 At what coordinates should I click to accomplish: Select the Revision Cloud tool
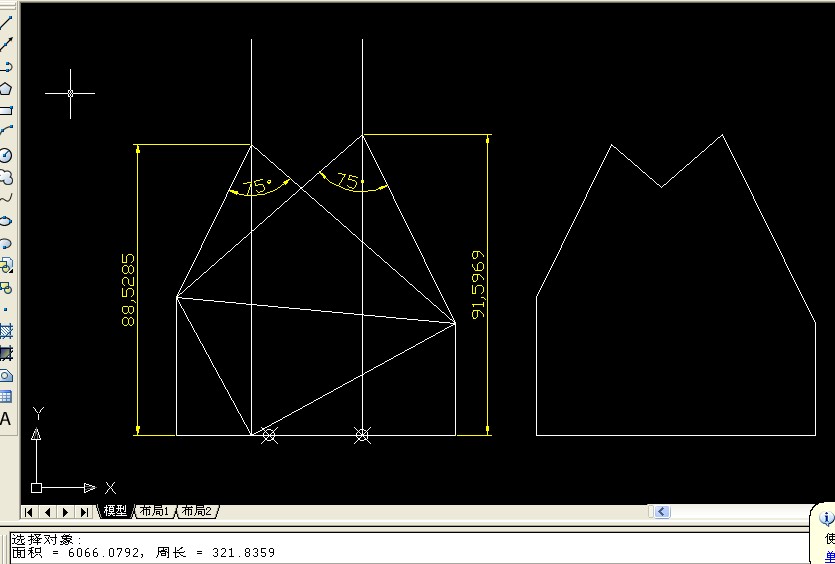6,177
